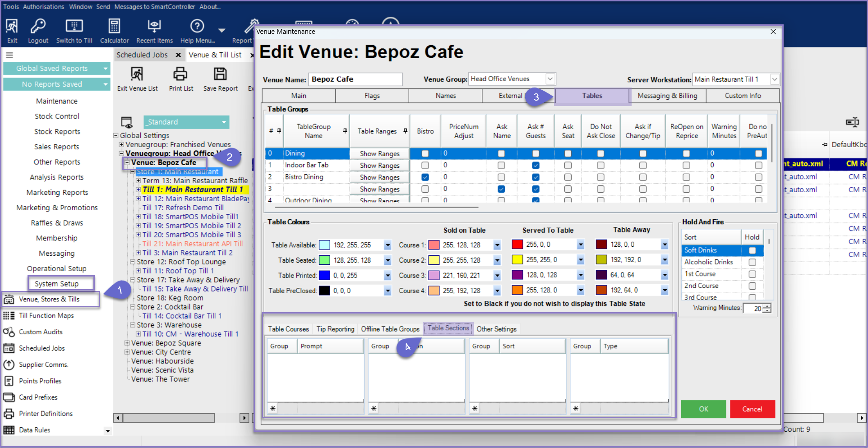Click the Exit toolbar icon
The image size is (868, 448).
tap(12, 27)
